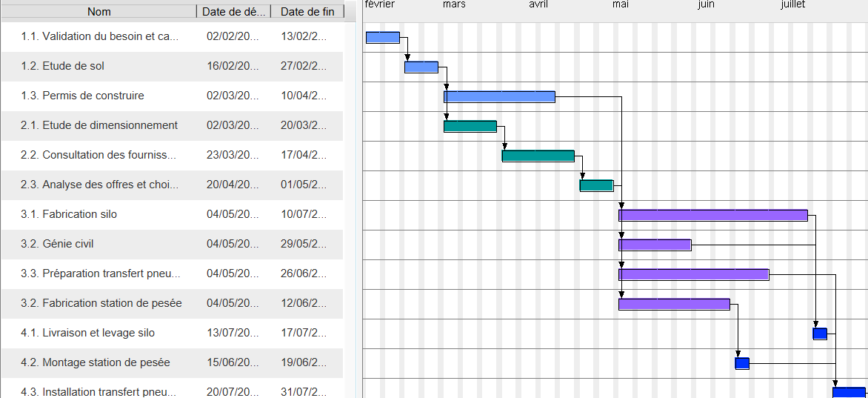Click end date 12/06 of Fabrication station de pesée
Screen dimensions: 868x398
pos(304,303)
